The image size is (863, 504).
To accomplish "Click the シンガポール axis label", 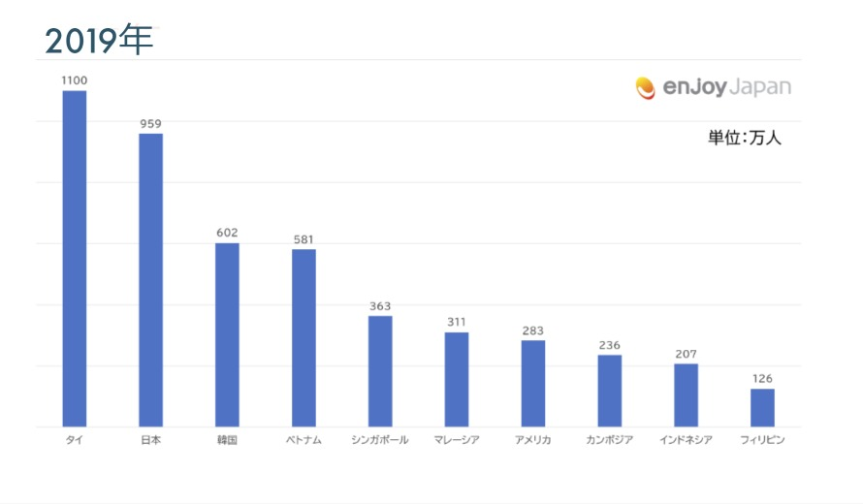I will point(380,440).
